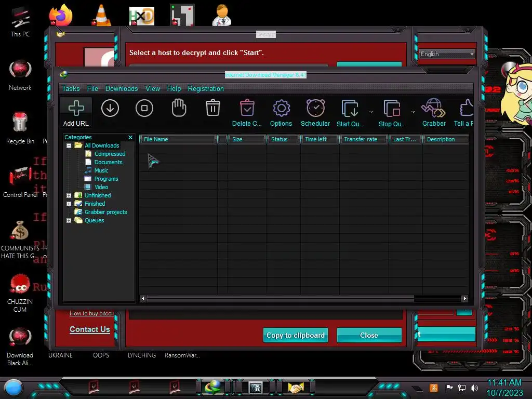Open the Stop Queue dropdown arrow
Screen dimensions: 532x399
[413, 112]
